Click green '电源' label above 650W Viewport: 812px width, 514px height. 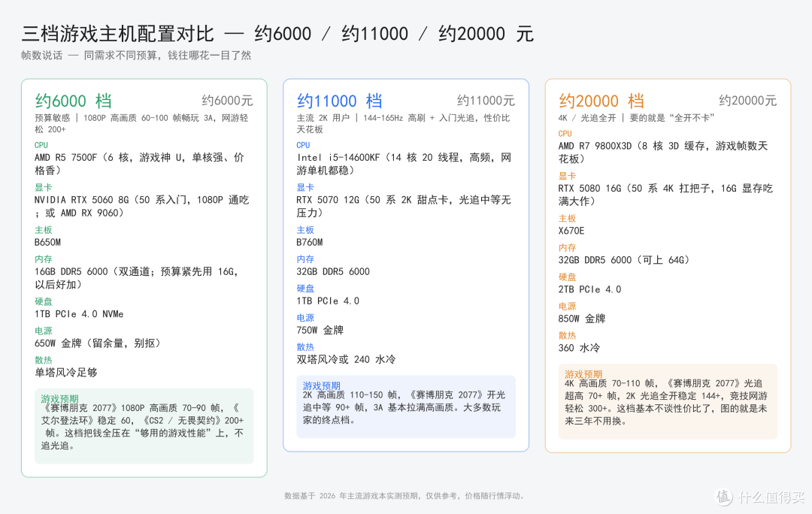[44, 331]
